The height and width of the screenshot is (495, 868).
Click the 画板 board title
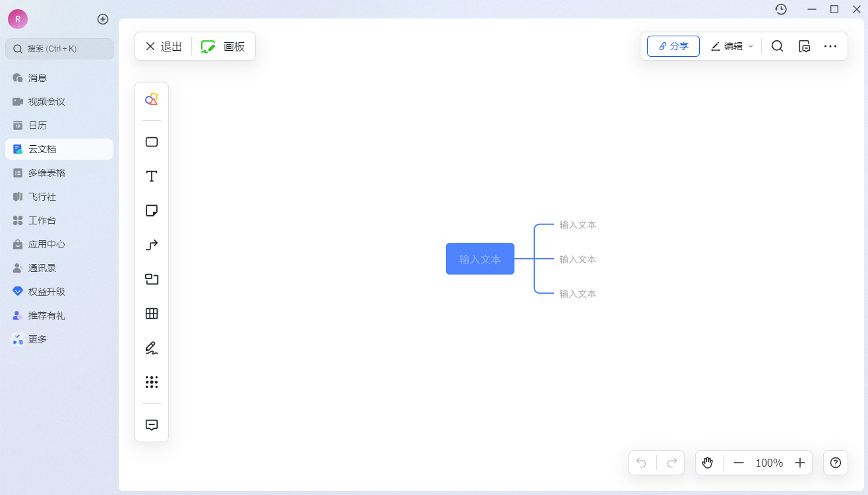coord(234,46)
